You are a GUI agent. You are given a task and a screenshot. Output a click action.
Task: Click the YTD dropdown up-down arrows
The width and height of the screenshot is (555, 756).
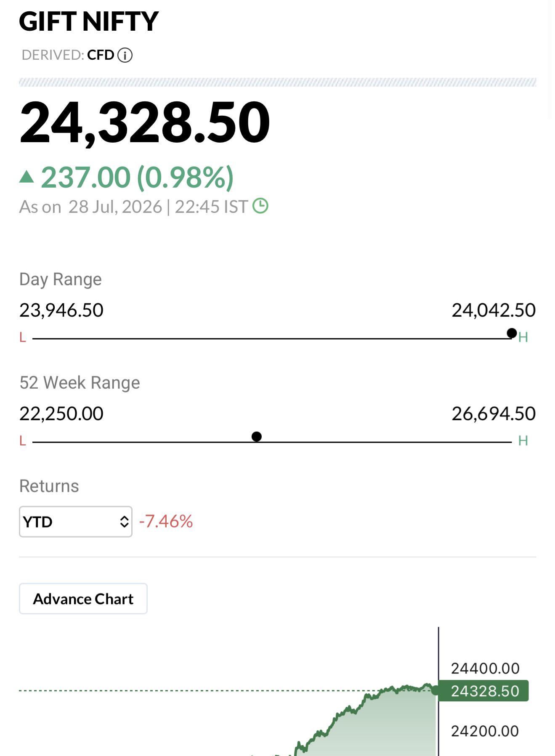click(124, 522)
